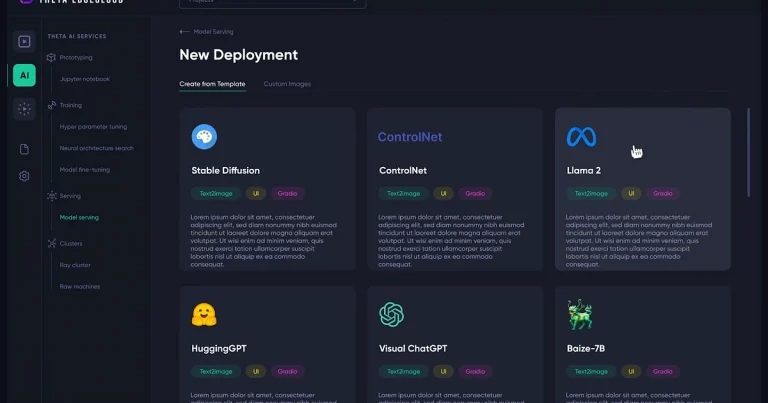Click the template list vertical scrollbar
The width and height of the screenshot is (768, 403).
(x=748, y=153)
